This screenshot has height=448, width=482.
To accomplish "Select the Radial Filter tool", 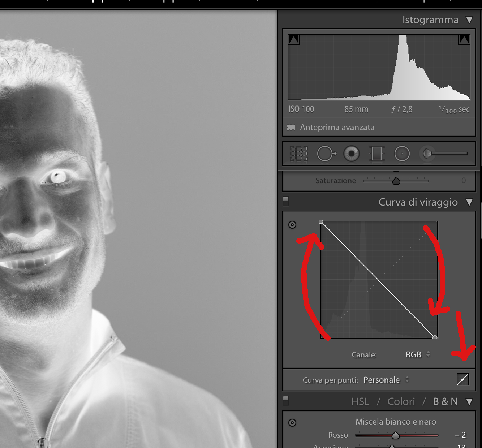I will click(402, 154).
